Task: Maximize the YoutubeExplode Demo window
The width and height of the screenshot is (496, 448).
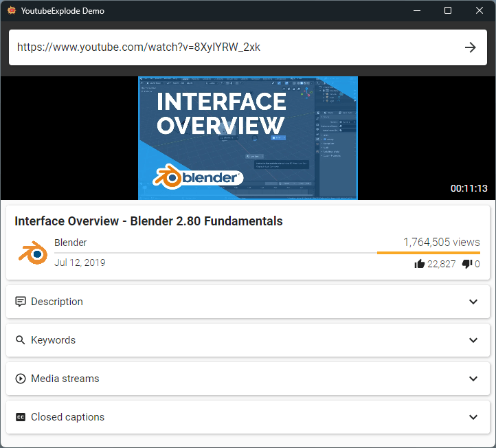Action: (x=448, y=11)
